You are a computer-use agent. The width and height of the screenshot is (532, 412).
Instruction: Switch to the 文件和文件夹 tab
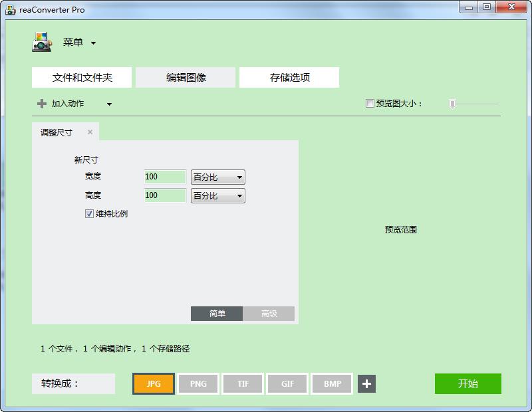coord(82,77)
